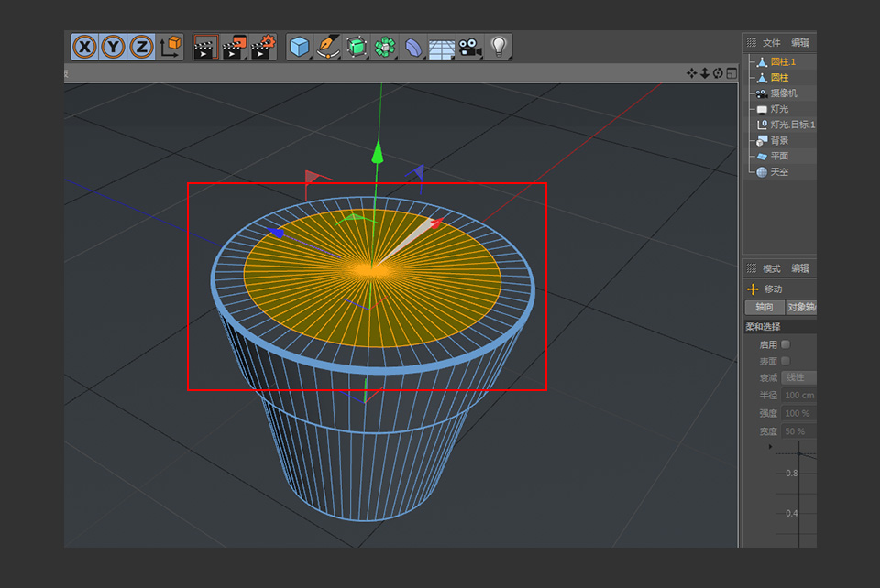Click the cube primitive icon
The height and width of the screenshot is (588, 880).
pyautogui.click(x=300, y=46)
